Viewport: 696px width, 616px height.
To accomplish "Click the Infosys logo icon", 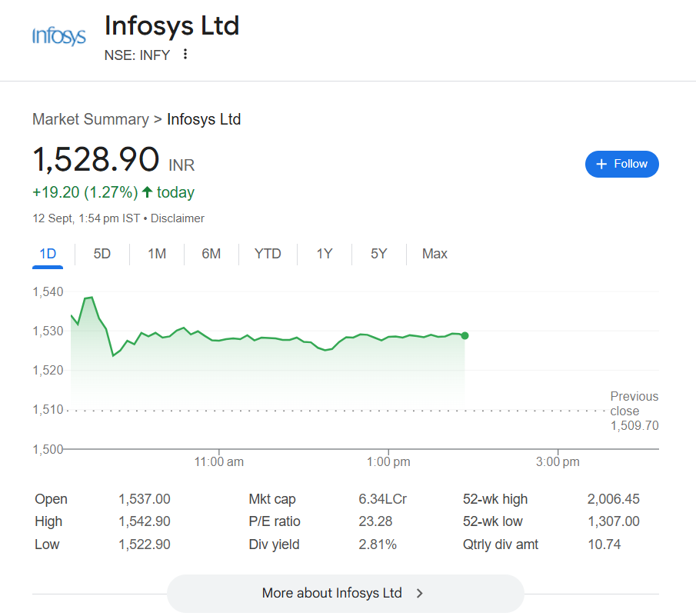I will 58,36.
